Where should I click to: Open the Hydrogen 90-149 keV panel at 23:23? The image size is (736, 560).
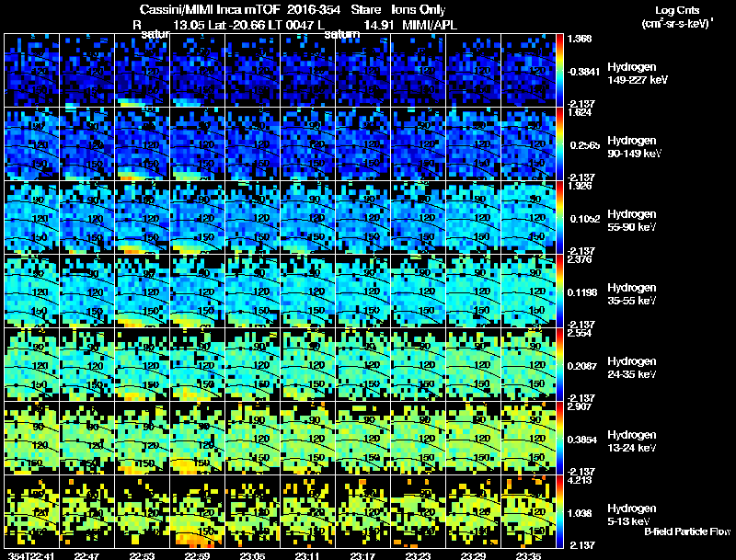(x=418, y=144)
